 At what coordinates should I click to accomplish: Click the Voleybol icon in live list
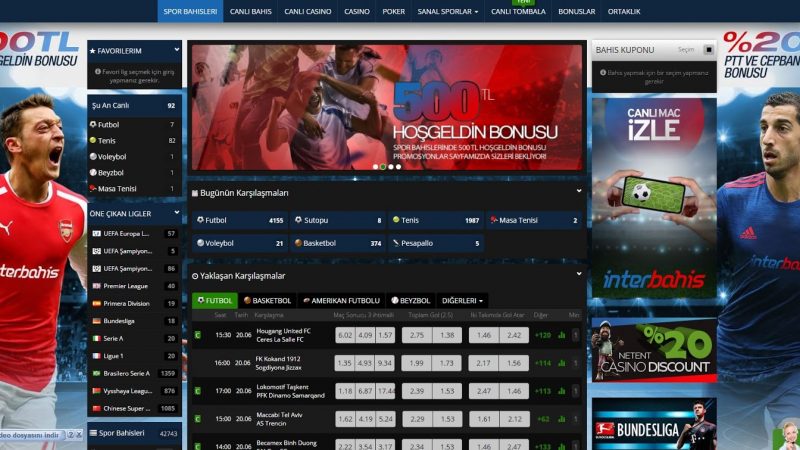tap(93, 157)
